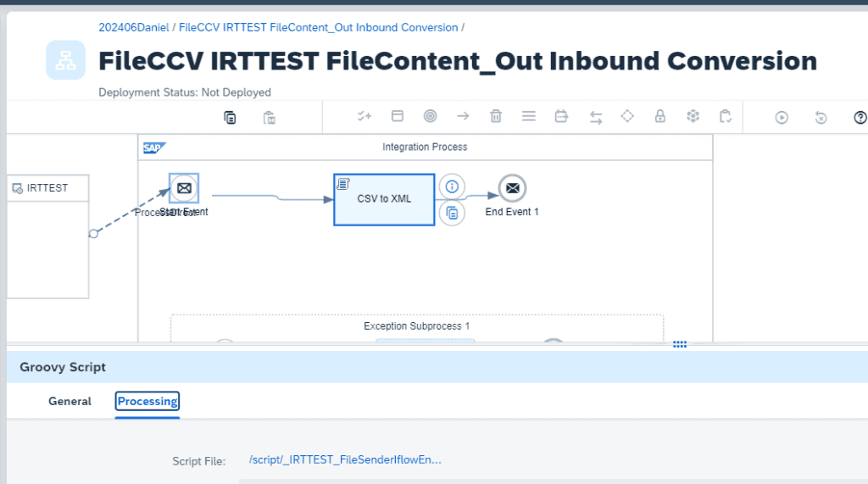Click the Deployment Status: Not Deployed text

click(x=185, y=92)
